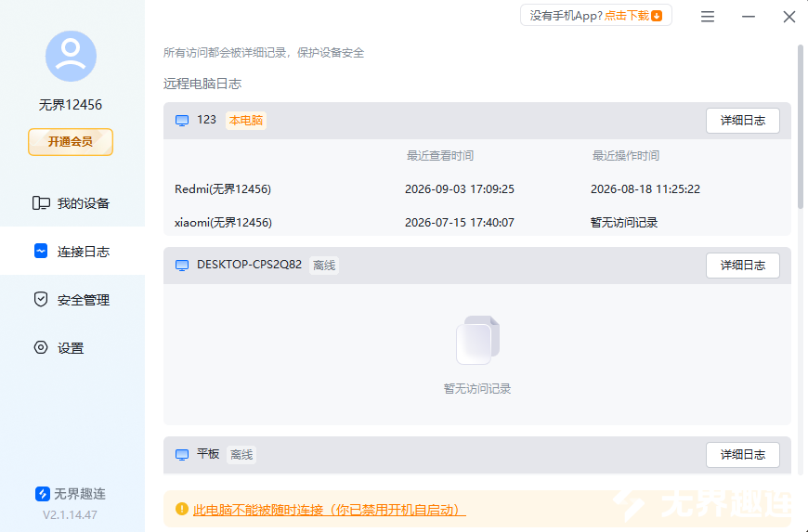Viewport: 808px width, 532px height.
Task: Close the 无界趣连 window
Action: (788, 17)
